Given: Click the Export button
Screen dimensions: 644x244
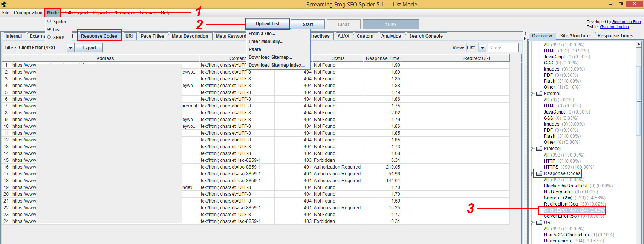Looking at the screenshot, I should (x=89, y=48).
